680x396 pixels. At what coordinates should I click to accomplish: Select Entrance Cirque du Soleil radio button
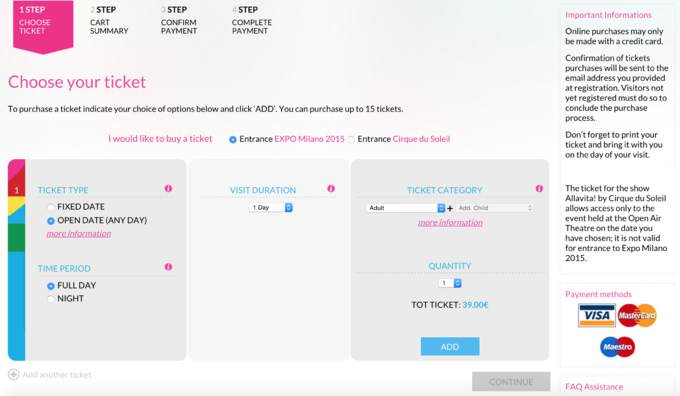(351, 139)
